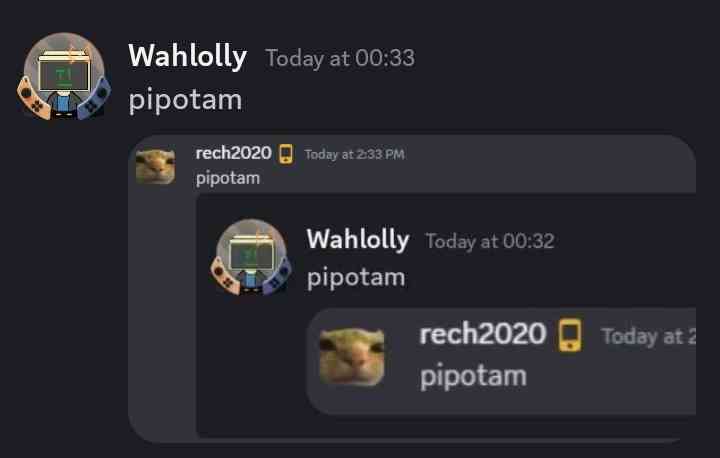Click mobile phone icon beside small rech2020
This screenshot has width=720, height=458.
pos(286,154)
